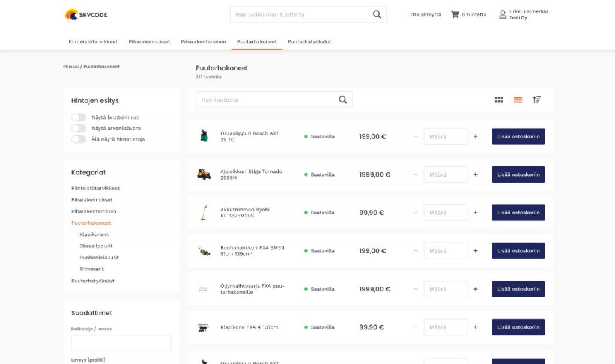
Task: Switch to list view icon
Action: [x=518, y=100]
